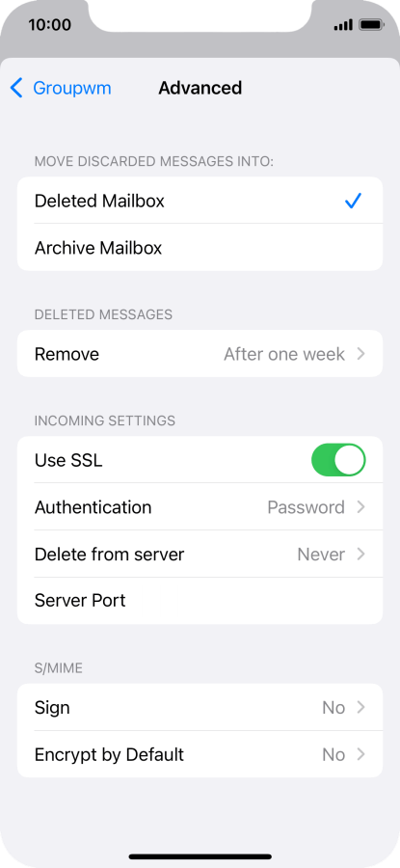
Task: Tap the blue back arrow icon
Action: pos(17,88)
